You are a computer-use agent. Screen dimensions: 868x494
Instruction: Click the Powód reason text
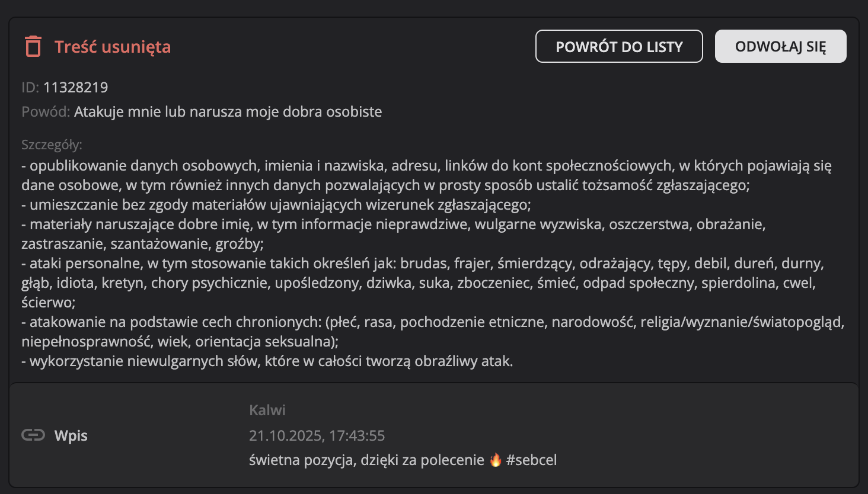tap(228, 111)
